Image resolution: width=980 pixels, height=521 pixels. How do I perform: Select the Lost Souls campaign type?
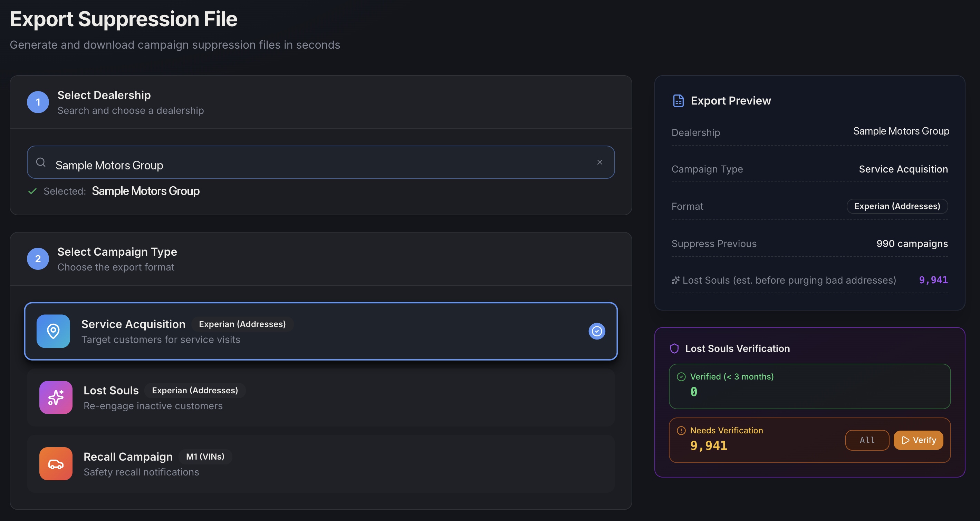pos(321,397)
